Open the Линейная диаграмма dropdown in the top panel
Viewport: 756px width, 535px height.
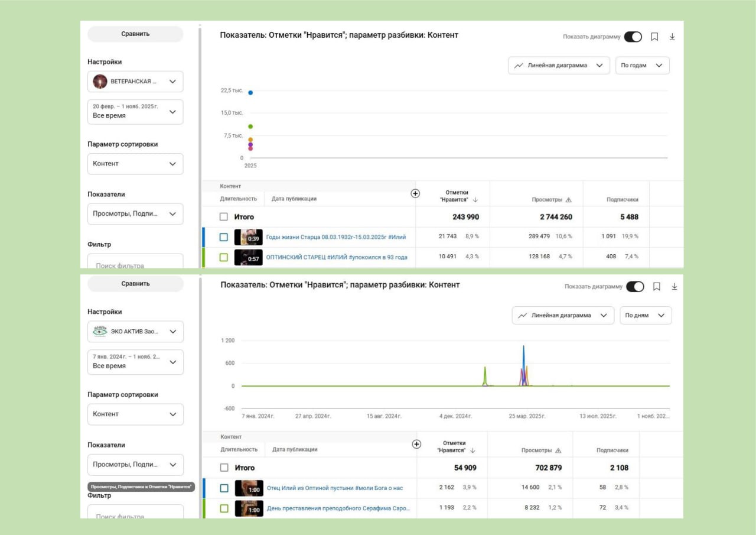click(x=559, y=66)
